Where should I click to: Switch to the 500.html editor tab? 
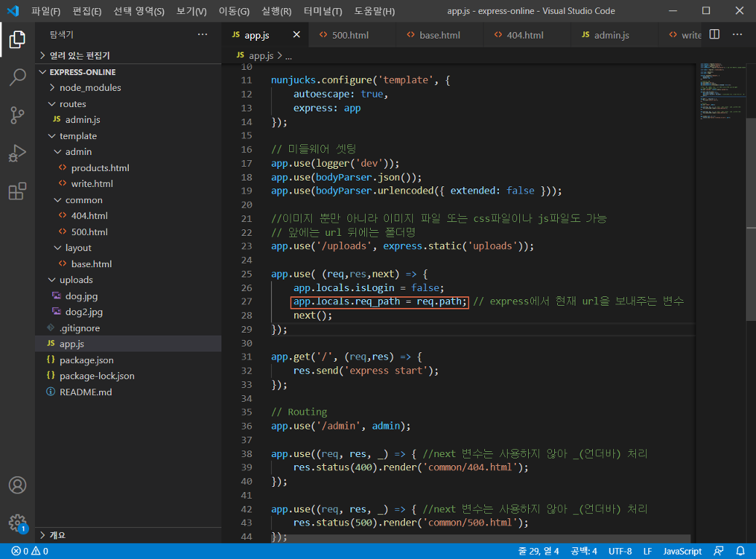click(352, 35)
